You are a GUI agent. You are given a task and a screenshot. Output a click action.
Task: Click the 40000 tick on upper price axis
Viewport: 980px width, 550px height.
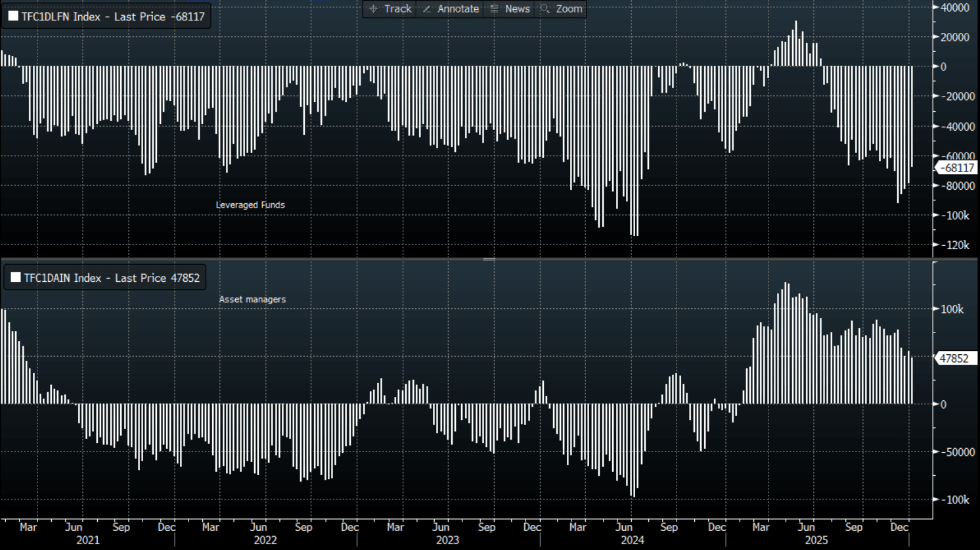click(955, 7)
